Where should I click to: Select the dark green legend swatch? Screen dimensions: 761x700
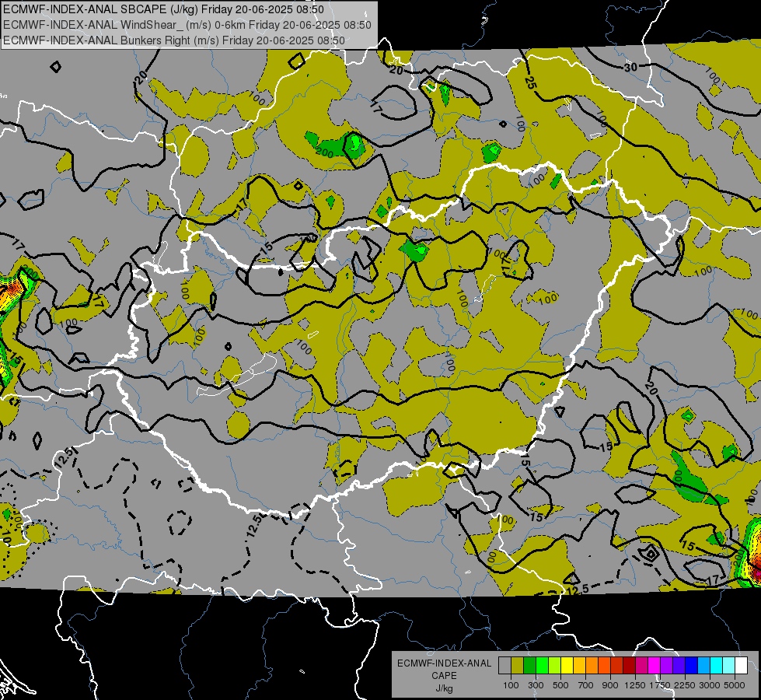pos(529,665)
